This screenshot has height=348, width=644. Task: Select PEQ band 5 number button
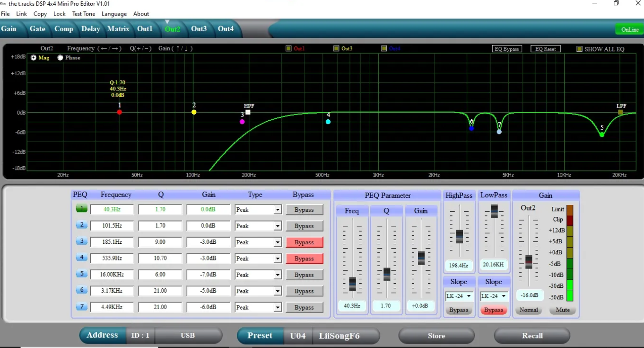tap(82, 274)
